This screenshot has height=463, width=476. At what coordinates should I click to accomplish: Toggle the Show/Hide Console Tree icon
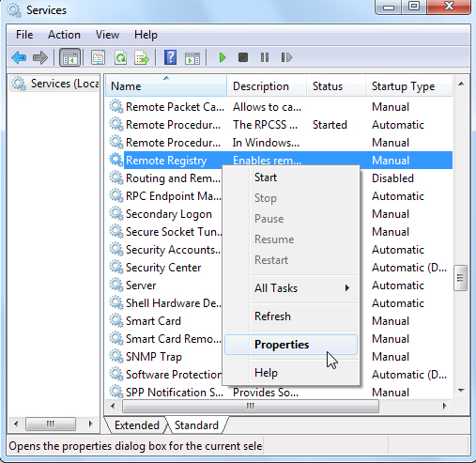point(70,57)
